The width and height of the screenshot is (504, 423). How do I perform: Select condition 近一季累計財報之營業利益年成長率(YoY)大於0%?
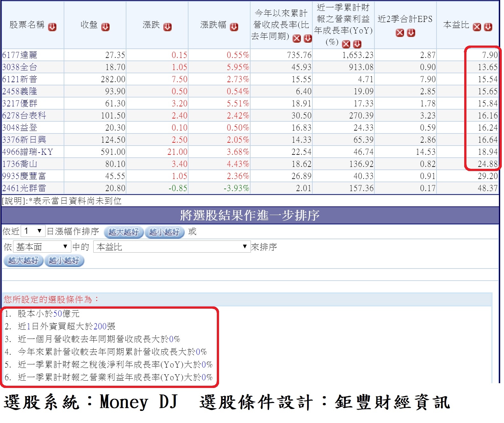[x=115, y=377]
